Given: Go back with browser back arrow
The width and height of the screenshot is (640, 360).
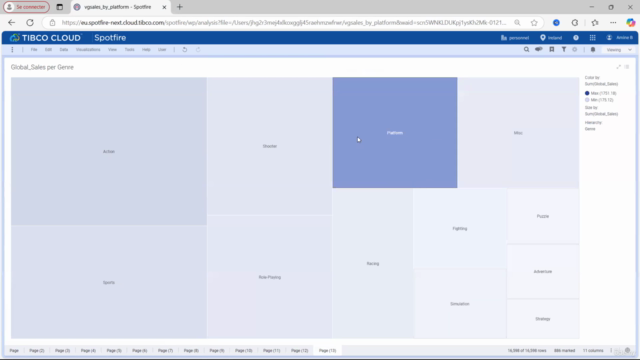Looking at the screenshot, I should 11,22.
